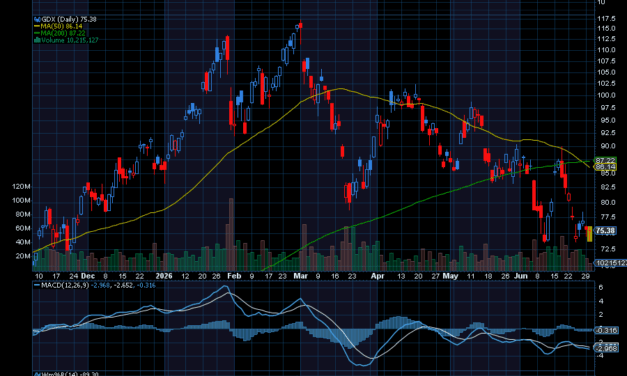Viewport: 627px width, 376px height.
Task: Click the 'Apr' month label on the date axis
Action: tap(377, 276)
